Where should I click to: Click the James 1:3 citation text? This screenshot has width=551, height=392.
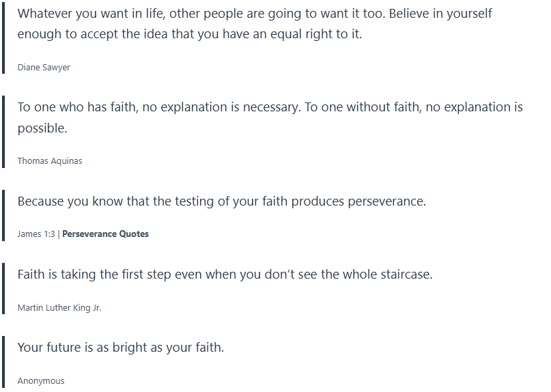[x=36, y=234]
